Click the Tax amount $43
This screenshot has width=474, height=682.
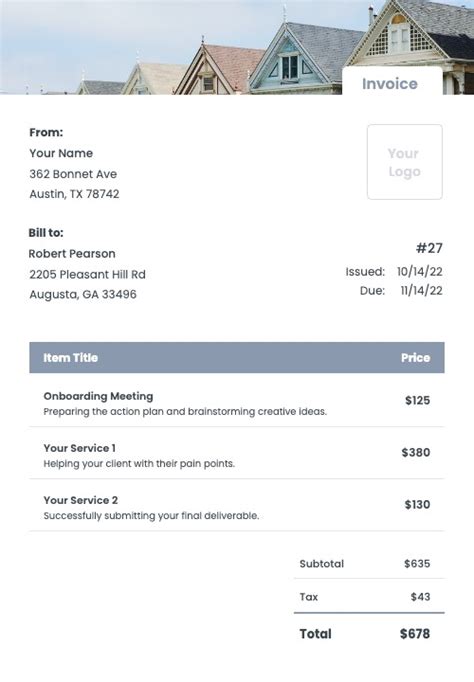coord(420,597)
